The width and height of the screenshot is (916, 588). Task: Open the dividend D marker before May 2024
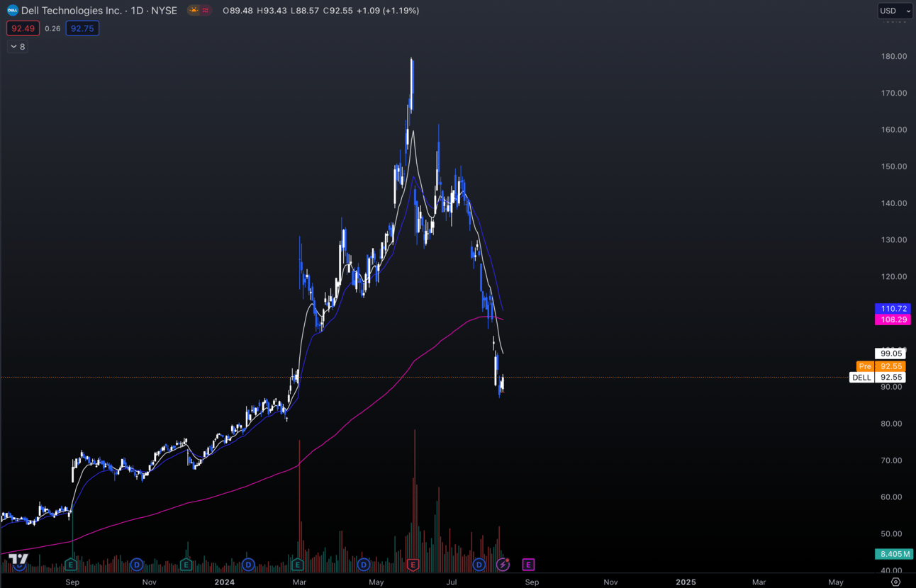(x=364, y=565)
